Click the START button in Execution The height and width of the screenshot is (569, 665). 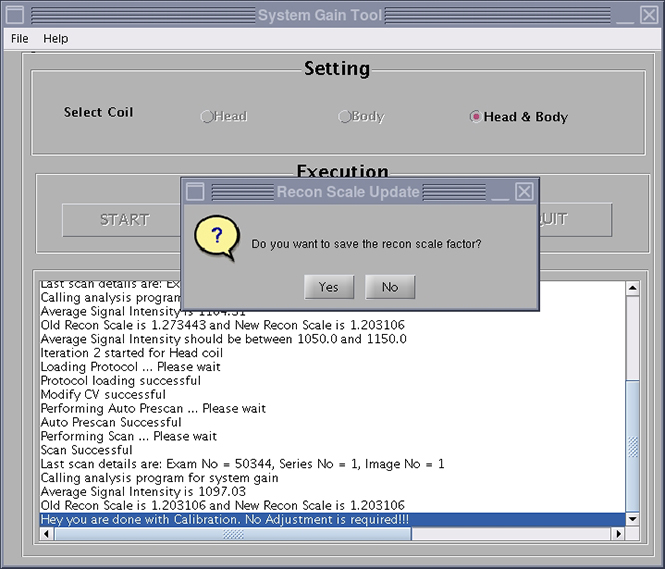(x=124, y=220)
